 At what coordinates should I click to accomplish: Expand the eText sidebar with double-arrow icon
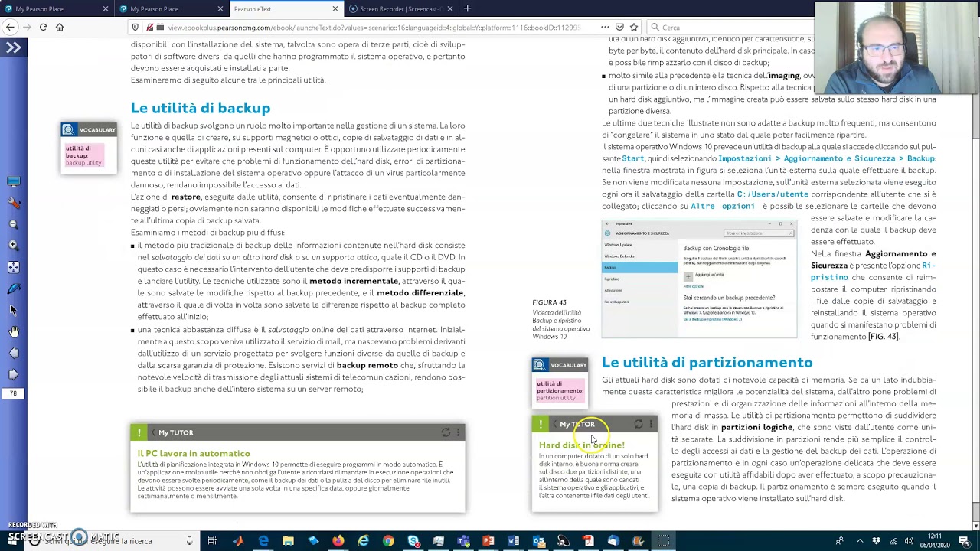14,47
